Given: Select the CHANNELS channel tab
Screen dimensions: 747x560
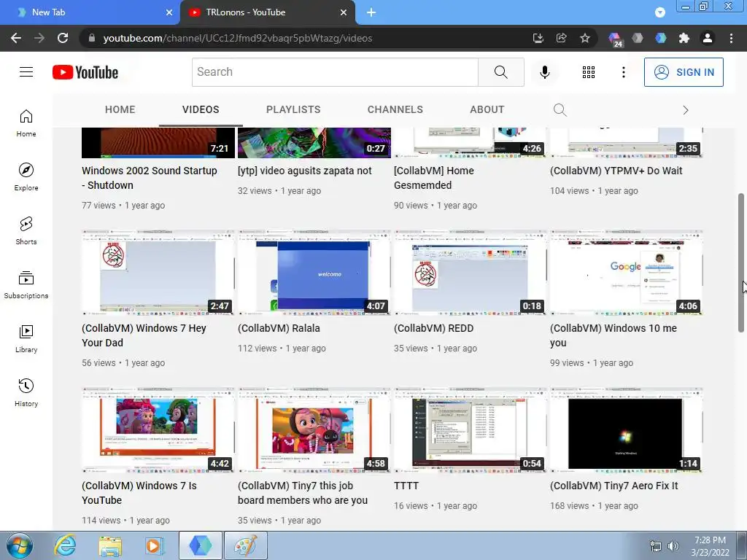Looking at the screenshot, I should click(395, 109).
